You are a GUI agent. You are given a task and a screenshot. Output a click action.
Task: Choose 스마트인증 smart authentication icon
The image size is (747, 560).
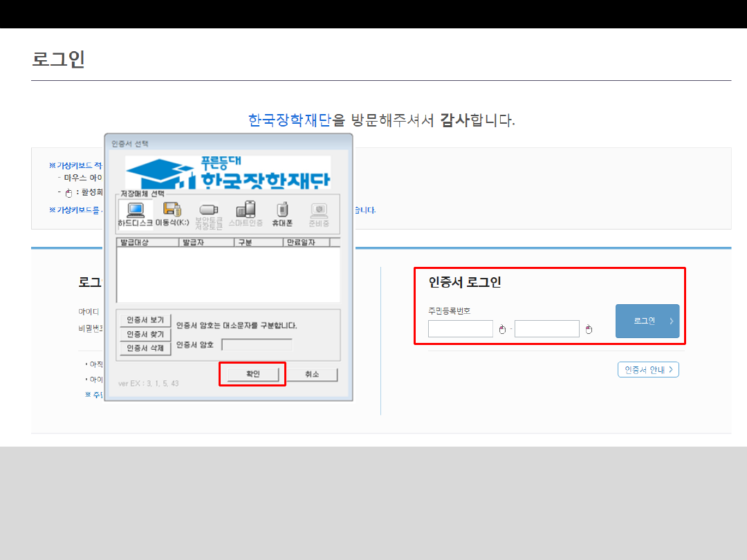(246, 214)
